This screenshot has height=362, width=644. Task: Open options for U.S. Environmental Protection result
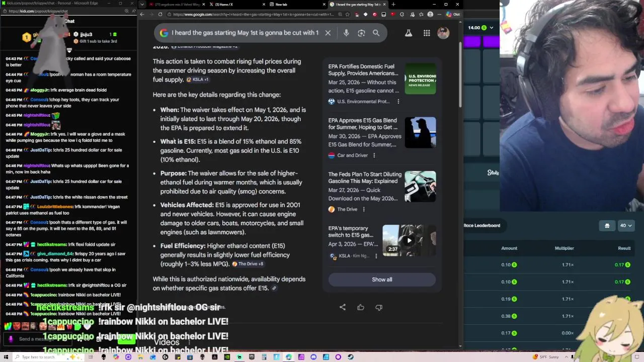(x=398, y=102)
